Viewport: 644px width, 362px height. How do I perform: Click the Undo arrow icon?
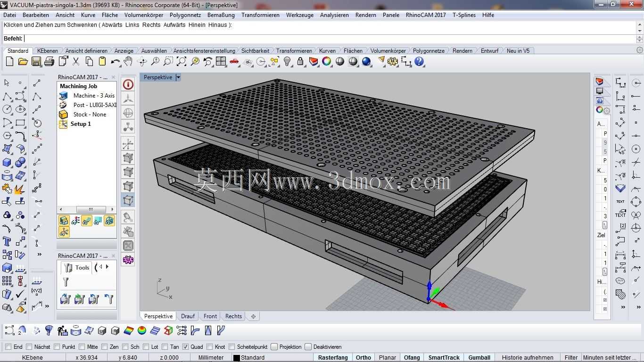click(115, 61)
